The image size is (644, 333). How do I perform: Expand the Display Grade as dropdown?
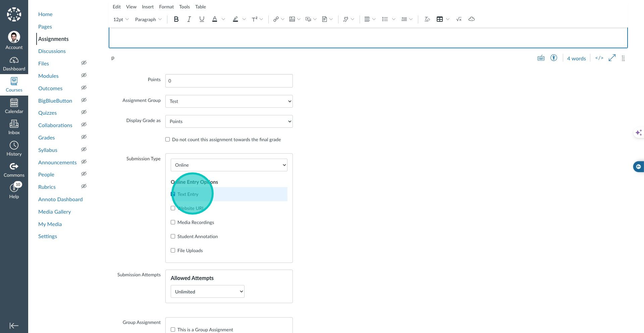point(229,121)
